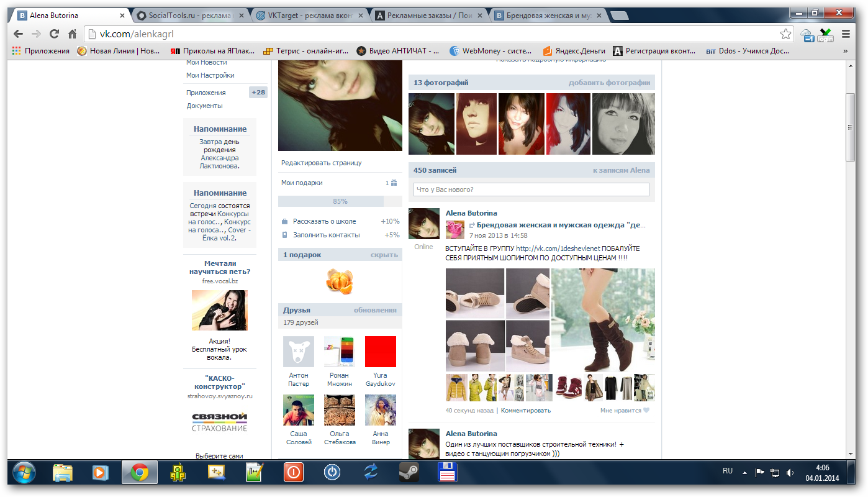Click the page vertical scrollbar thumb
This screenshot has width=868, height=497.
coord(851,127)
